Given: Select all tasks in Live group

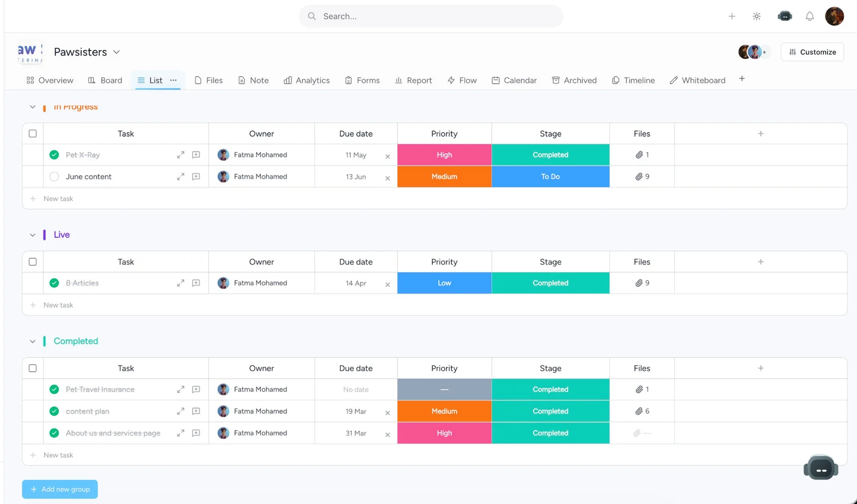Looking at the screenshot, I should [x=33, y=262].
